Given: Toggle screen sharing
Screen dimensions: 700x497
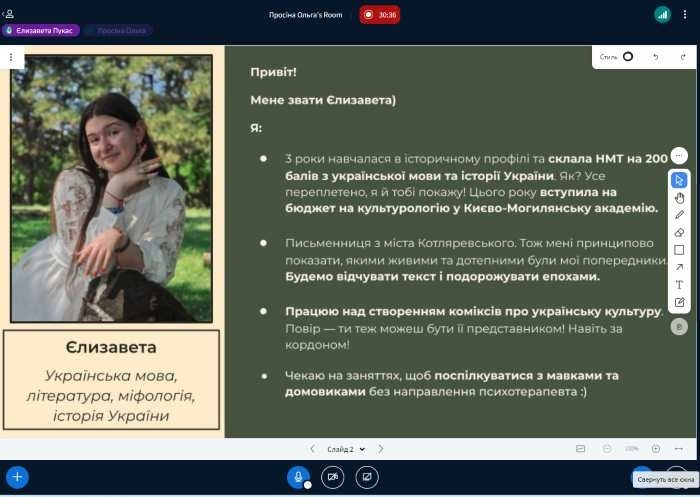Looking at the screenshot, I should (367, 477).
